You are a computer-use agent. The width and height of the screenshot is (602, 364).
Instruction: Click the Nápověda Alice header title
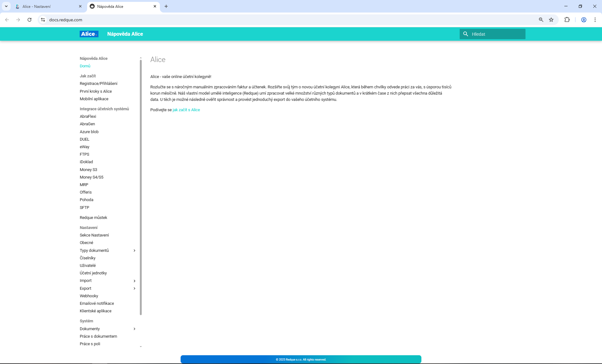pyautogui.click(x=125, y=34)
